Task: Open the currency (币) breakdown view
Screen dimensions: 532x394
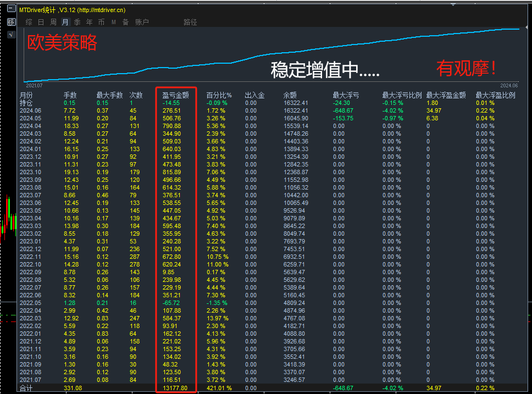Action: click(101, 23)
